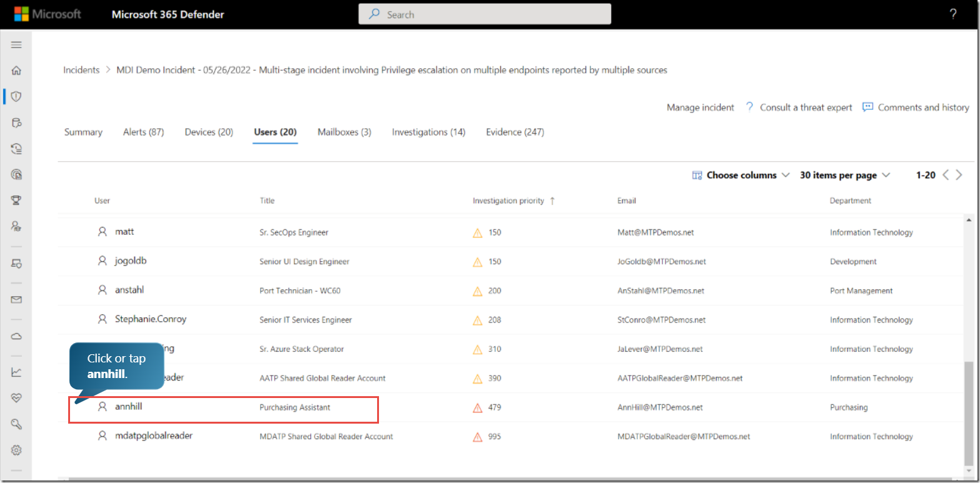980x483 pixels.
Task: Click user icon next to jogoldb
Action: [x=102, y=261]
